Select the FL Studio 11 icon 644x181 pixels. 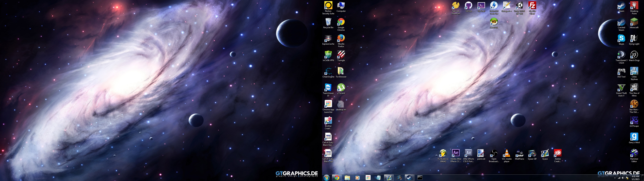(x=443, y=153)
